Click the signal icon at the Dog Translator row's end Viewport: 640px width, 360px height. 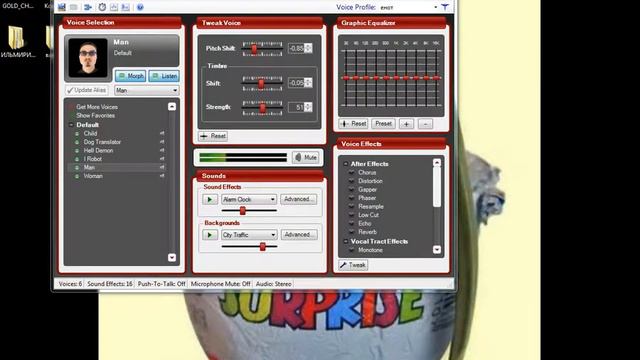tap(162, 142)
